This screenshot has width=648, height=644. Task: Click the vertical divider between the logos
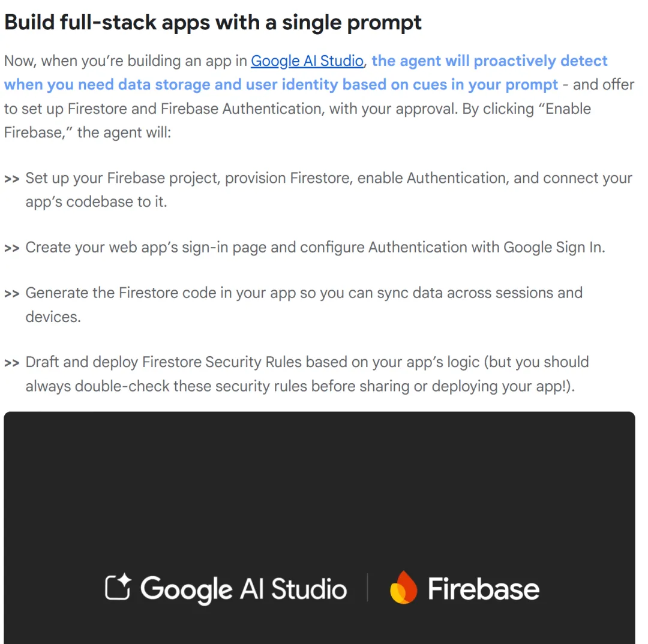pyautogui.click(x=367, y=588)
